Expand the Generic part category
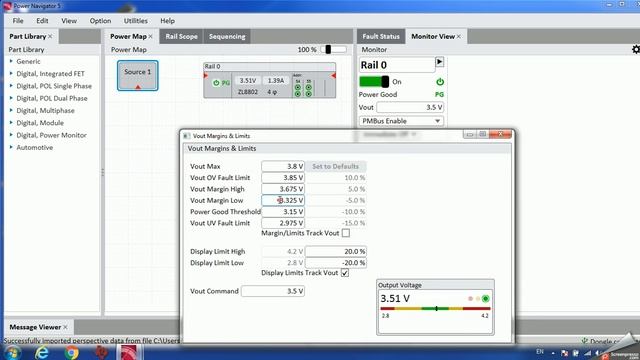 pyautogui.click(x=11, y=61)
